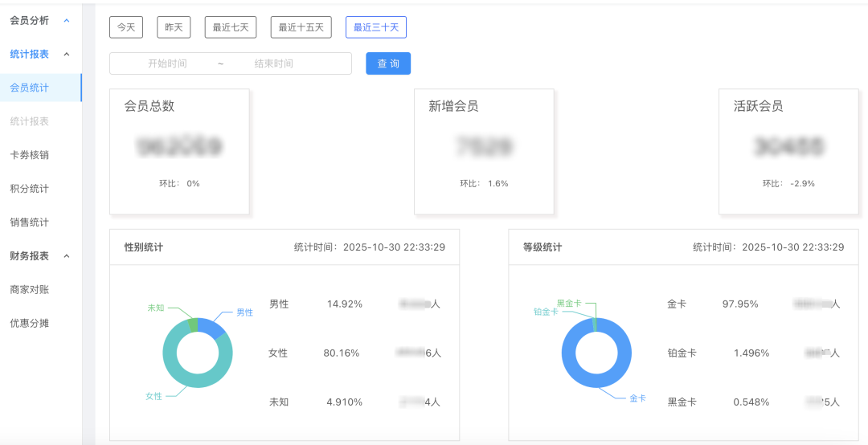Click the 活跃会员 card title
868x445 pixels.
tap(759, 106)
